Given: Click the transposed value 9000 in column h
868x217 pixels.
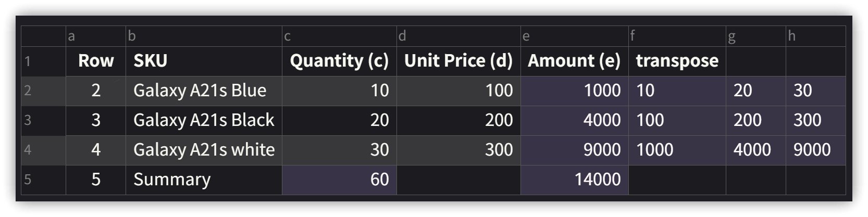Looking at the screenshot, I should (816, 150).
